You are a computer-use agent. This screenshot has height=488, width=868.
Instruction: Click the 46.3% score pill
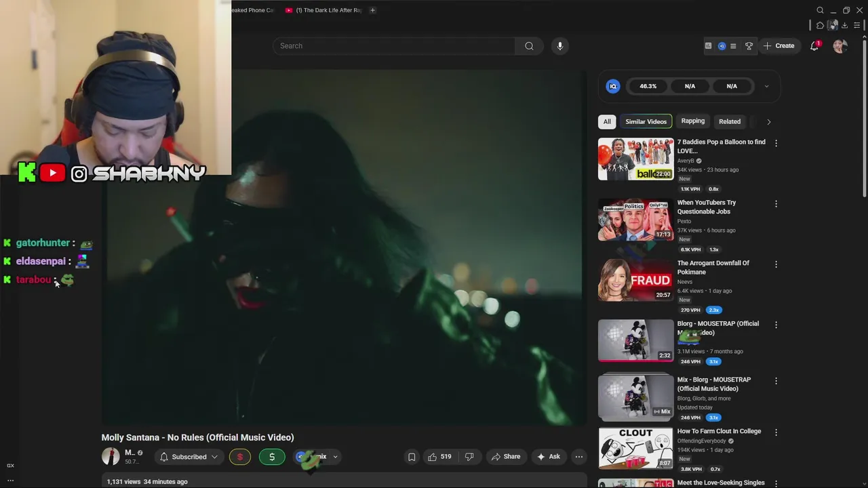[x=648, y=86]
